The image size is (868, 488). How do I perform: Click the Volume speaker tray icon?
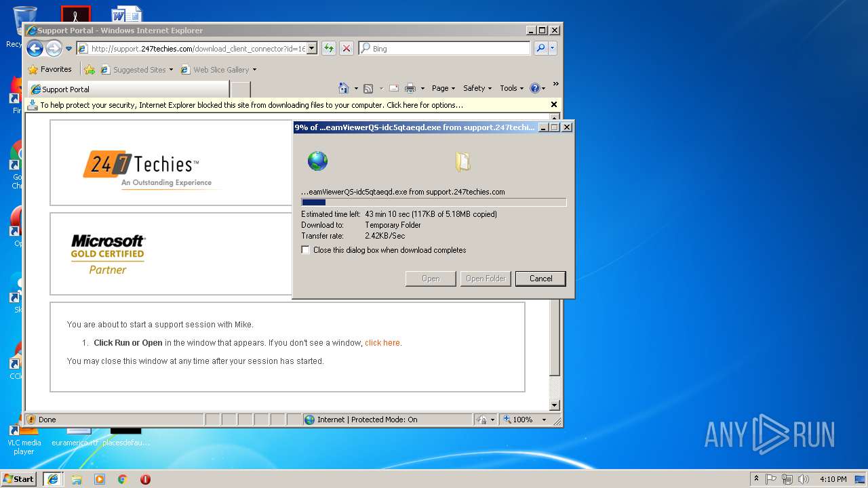[x=804, y=479]
